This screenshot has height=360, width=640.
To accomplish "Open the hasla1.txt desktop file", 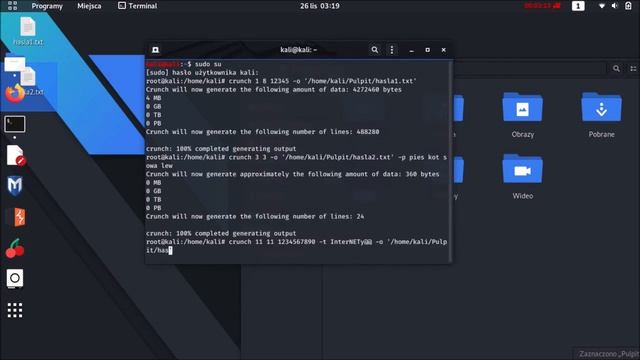I will [28, 31].
